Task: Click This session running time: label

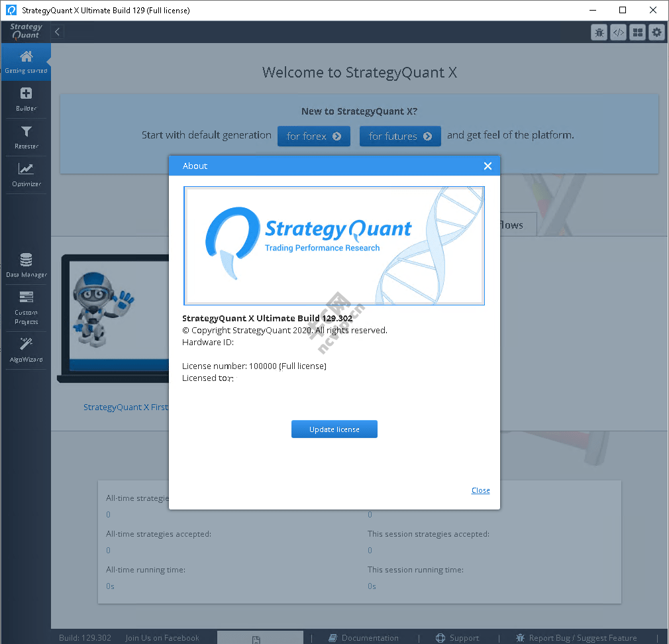Action: (x=415, y=570)
